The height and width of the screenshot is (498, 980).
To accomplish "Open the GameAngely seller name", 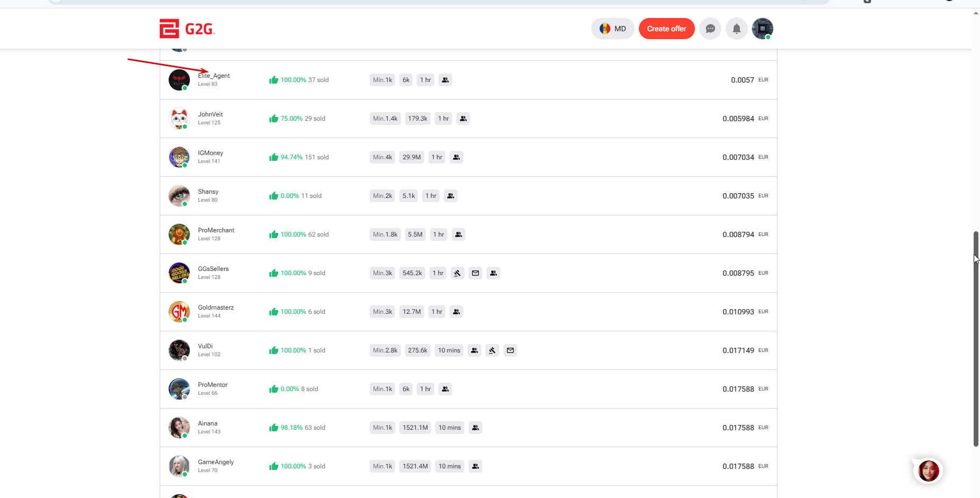I will (x=216, y=462).
